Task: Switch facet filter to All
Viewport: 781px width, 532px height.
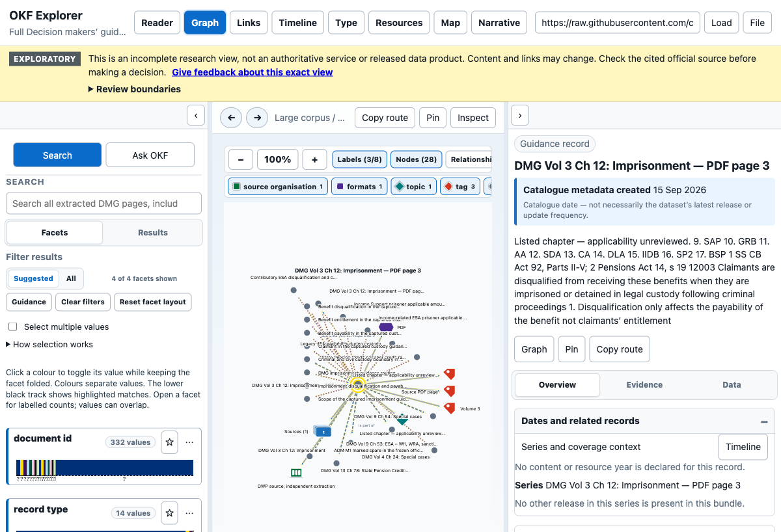Action: coord(71,278)
